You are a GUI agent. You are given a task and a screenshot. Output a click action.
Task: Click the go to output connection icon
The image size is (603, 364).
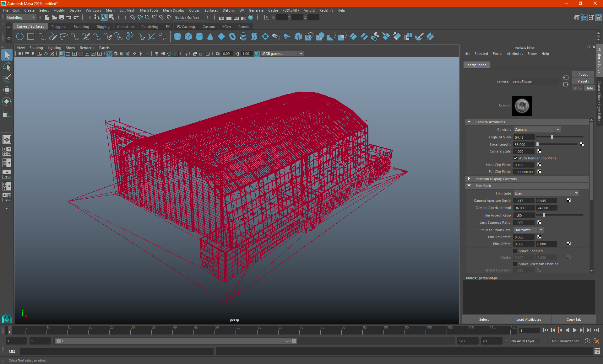pyautogui.click(x=566, y=84)
